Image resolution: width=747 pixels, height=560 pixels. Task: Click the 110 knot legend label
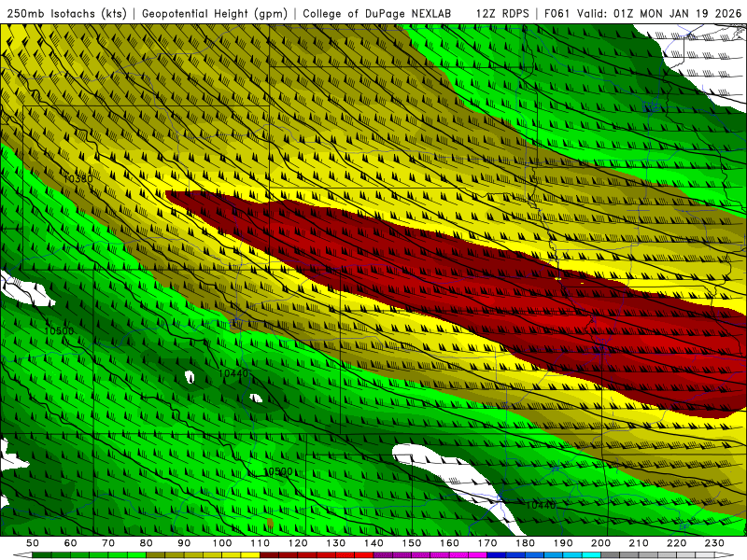[261, 543]
